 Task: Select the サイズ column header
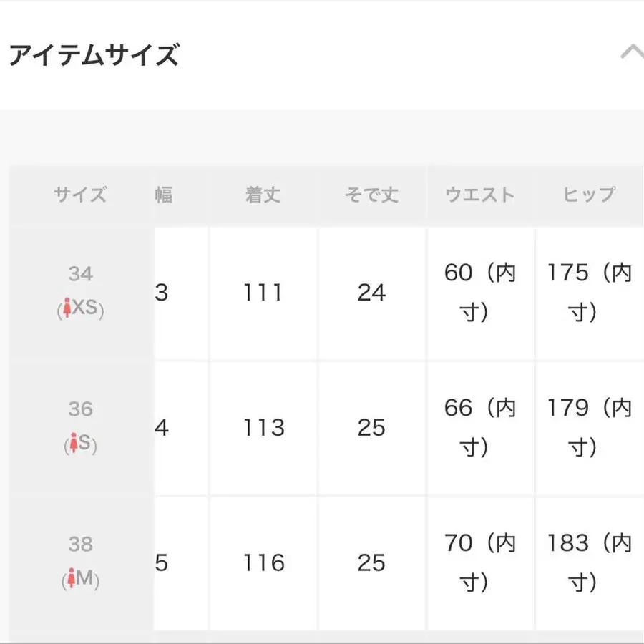(x=80, y=195)
